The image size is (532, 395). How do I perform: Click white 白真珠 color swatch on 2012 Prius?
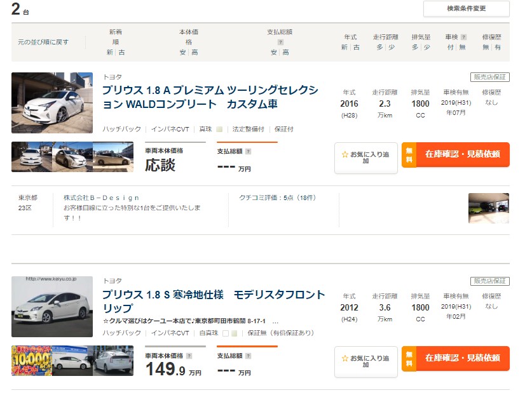[225, 333]
